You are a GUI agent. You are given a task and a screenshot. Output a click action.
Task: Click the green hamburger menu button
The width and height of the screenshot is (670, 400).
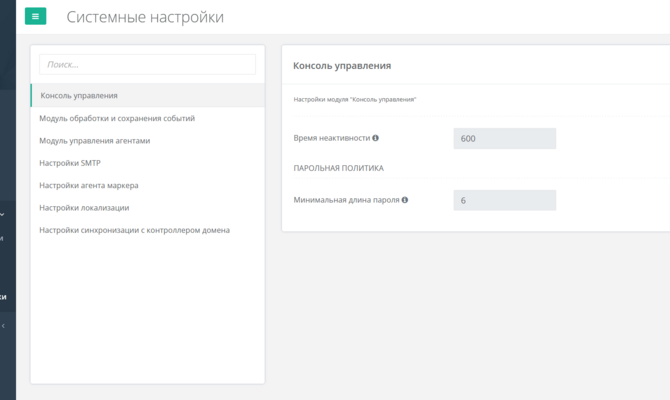coord(36,17)
